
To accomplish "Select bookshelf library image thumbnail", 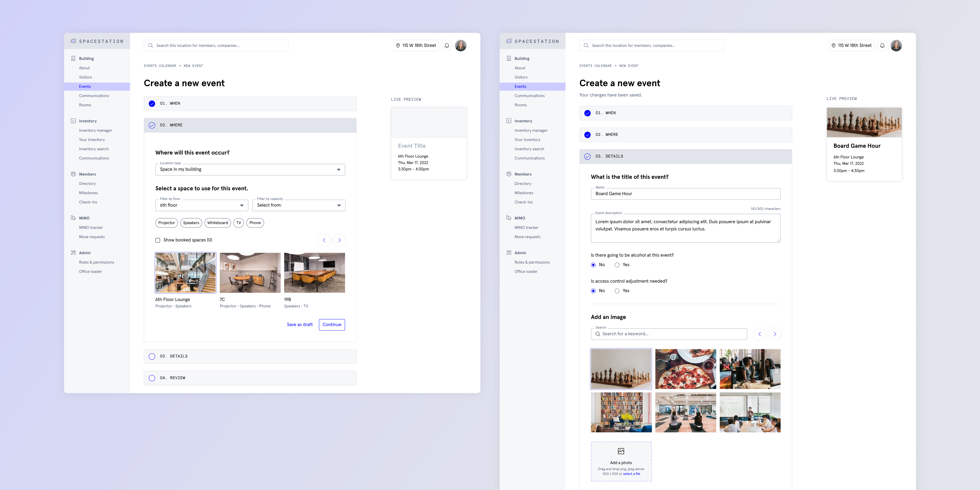I will tap(621, 412).
